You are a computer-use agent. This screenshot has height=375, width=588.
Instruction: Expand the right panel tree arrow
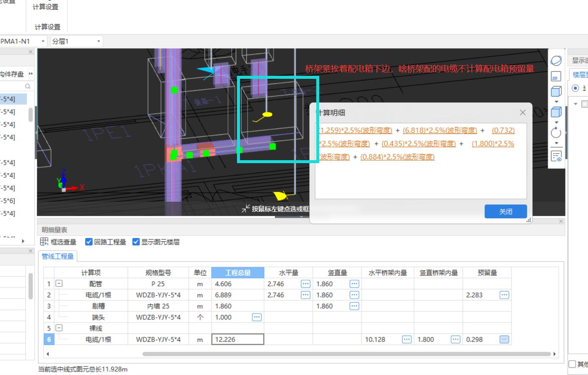click(576, 104)
